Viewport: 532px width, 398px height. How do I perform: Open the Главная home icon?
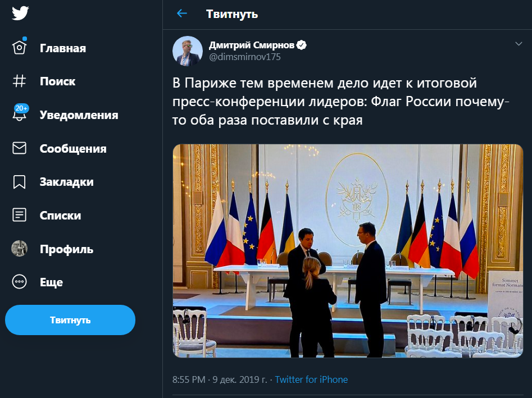tap(20, 48)
